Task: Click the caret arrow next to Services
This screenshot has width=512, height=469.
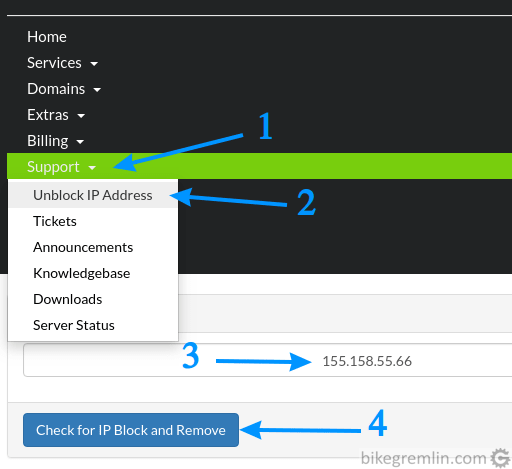Action: pos(94,63)
